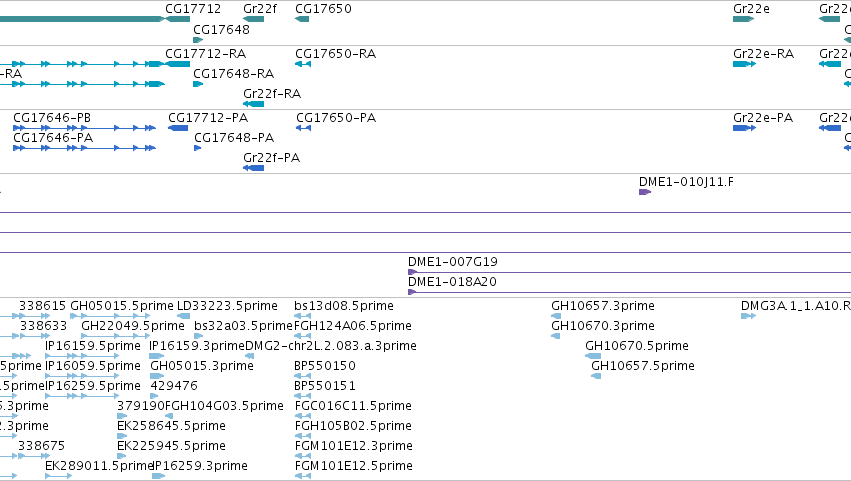This screenshot has width=851, height=481.
Task: Click the DMG2-chr2L.2.083.a.3prime label
Action: 331,346
